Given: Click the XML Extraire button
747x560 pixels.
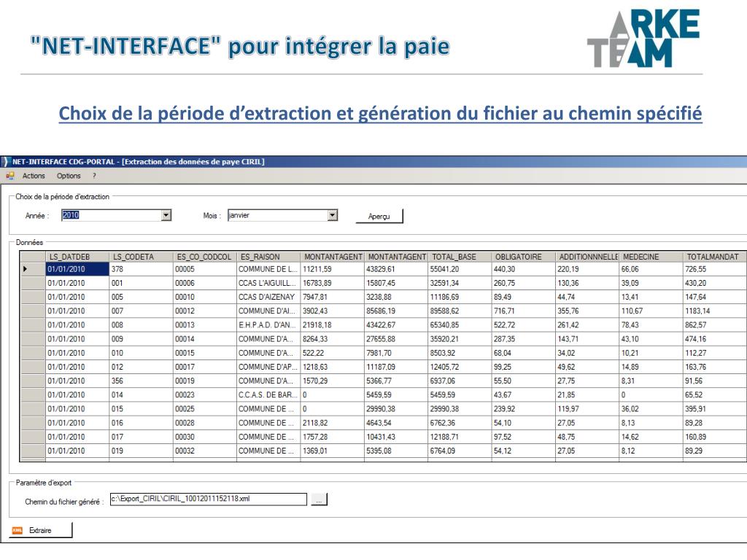Looking at the screenshot, I should tap(40, 530).
